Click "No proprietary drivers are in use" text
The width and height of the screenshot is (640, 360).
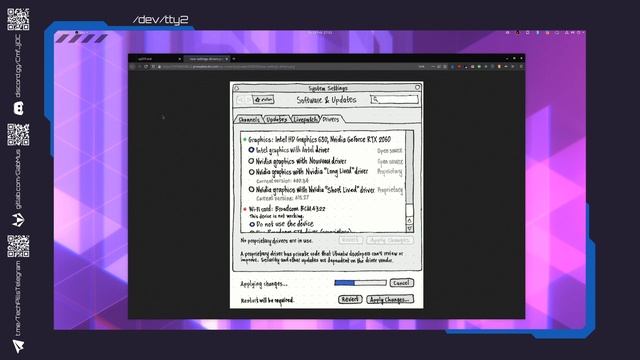coord(276,241)
